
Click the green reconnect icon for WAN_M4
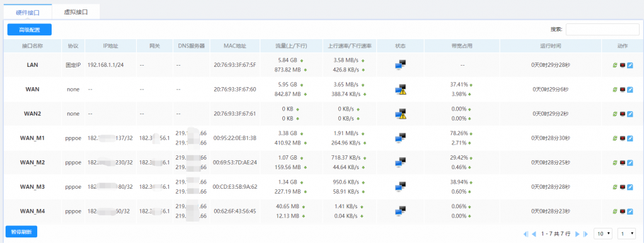pyautogui.click(x=615, y=211)
